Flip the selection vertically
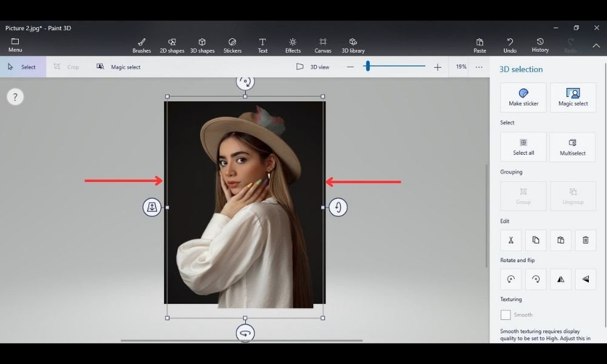 click(585, 279)
